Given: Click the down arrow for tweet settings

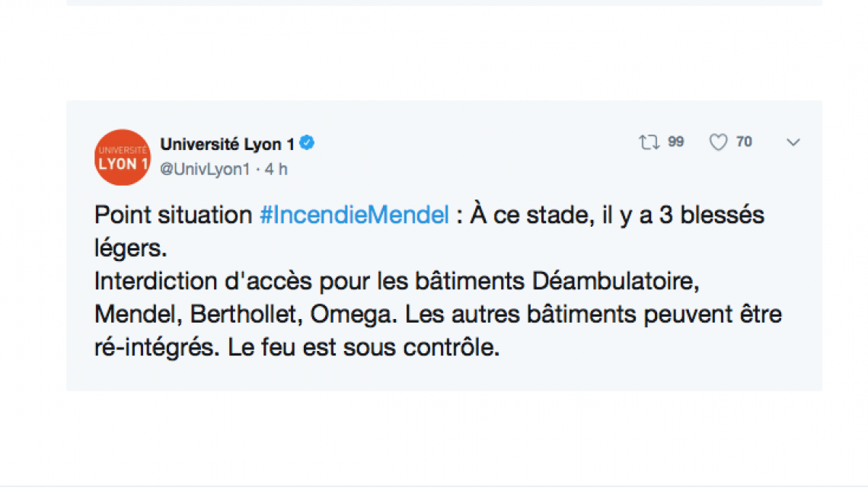Looking at the screenshot, I should 793,142.
